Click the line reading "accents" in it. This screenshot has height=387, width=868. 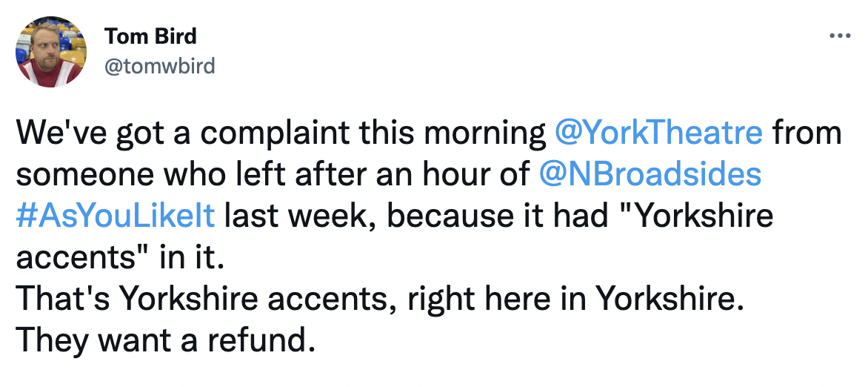click(x=121, y=258)
